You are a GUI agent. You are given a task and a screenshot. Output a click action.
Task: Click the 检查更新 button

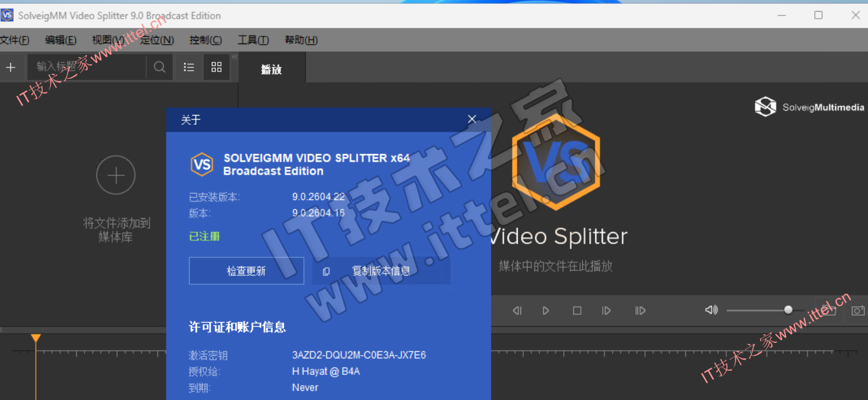point(246,271)
